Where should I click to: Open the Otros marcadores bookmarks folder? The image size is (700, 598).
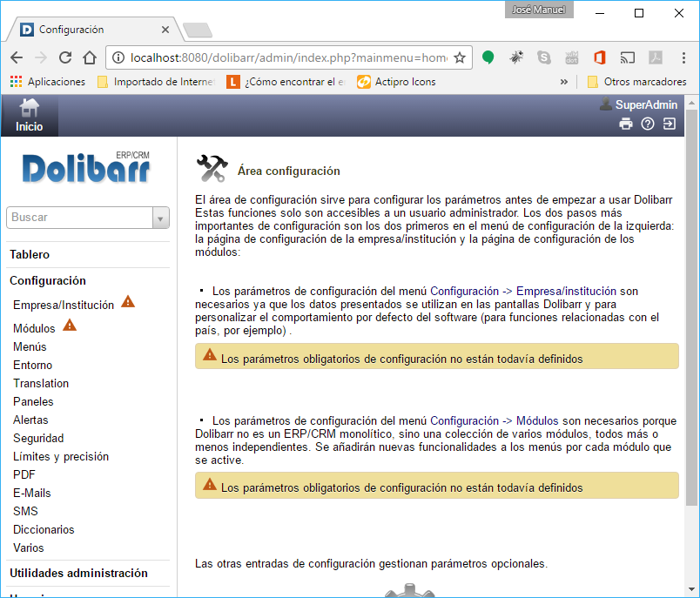click(x=636, y=82)
